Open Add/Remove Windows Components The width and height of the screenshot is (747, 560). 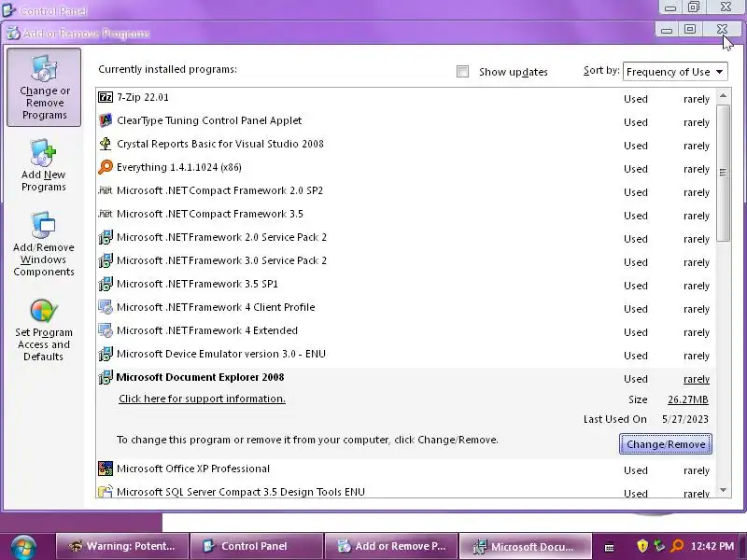click(43, 244)
